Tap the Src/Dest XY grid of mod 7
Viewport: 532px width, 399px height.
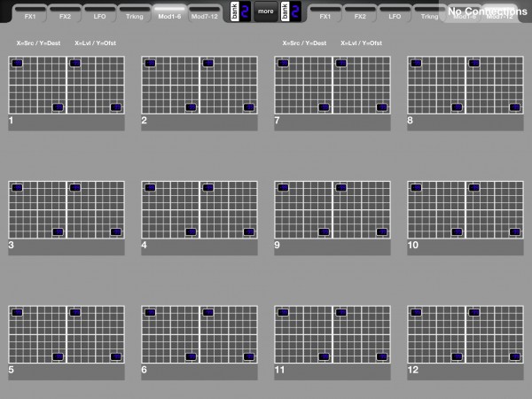tap(303, 85)
